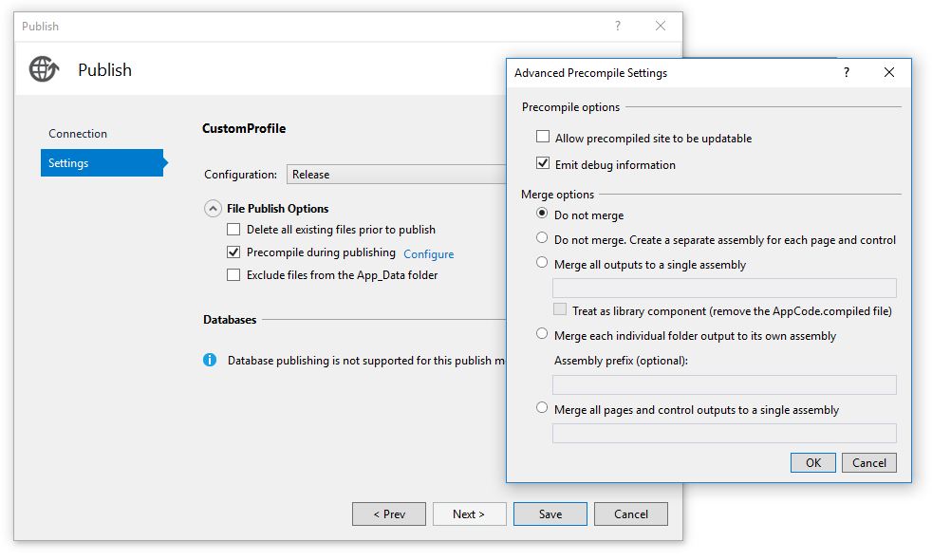This screenshot has width=932, height=560.
Task: Open precompile settings via Configure link
Action: [428, 252]
